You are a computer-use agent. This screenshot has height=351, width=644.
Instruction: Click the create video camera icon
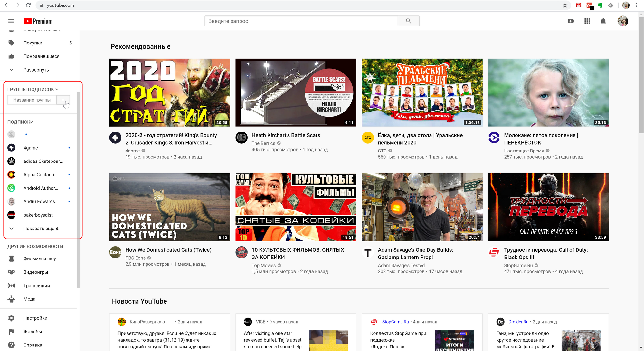click(571, 21)
